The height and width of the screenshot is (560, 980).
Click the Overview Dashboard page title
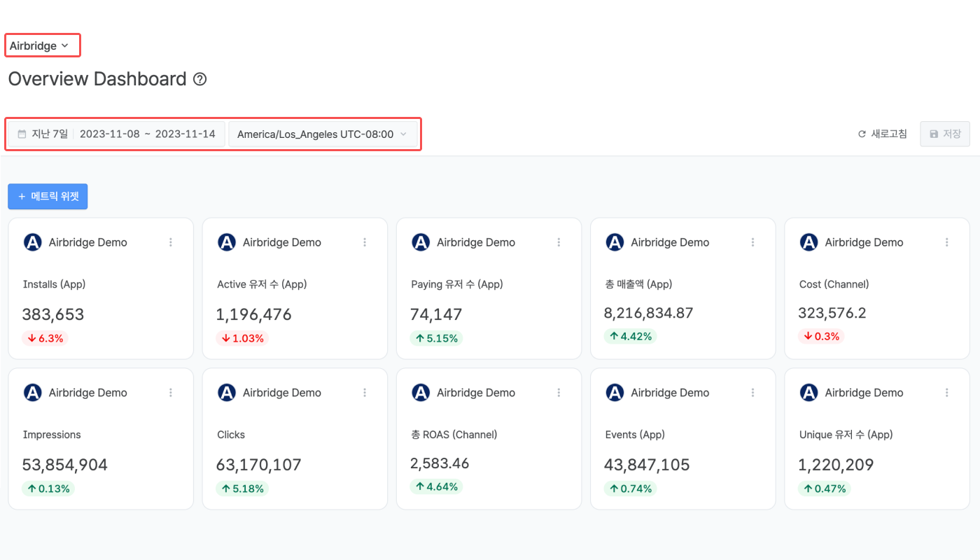coord(97,79)
